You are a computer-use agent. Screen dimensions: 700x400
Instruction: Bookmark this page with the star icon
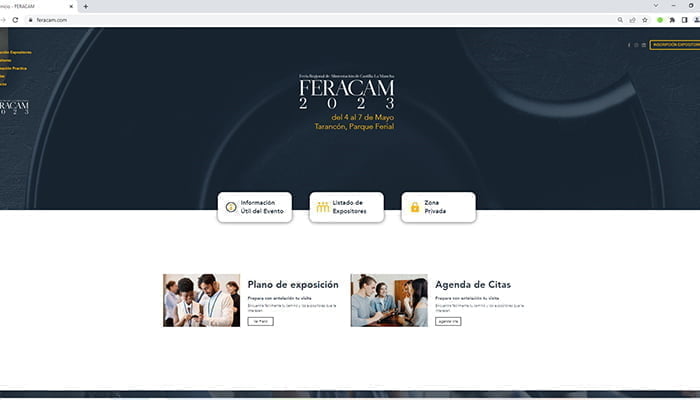pos(645,19)
